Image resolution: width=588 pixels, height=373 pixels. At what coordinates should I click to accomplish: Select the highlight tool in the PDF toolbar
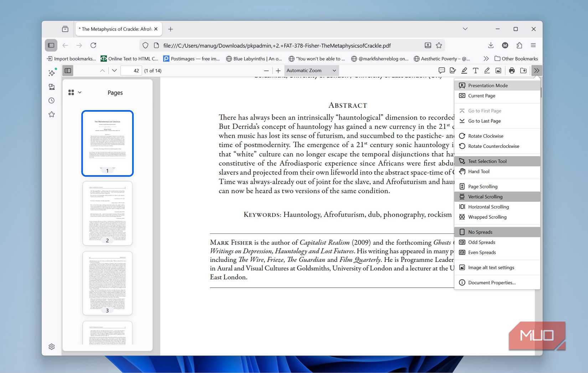point(464,70)
